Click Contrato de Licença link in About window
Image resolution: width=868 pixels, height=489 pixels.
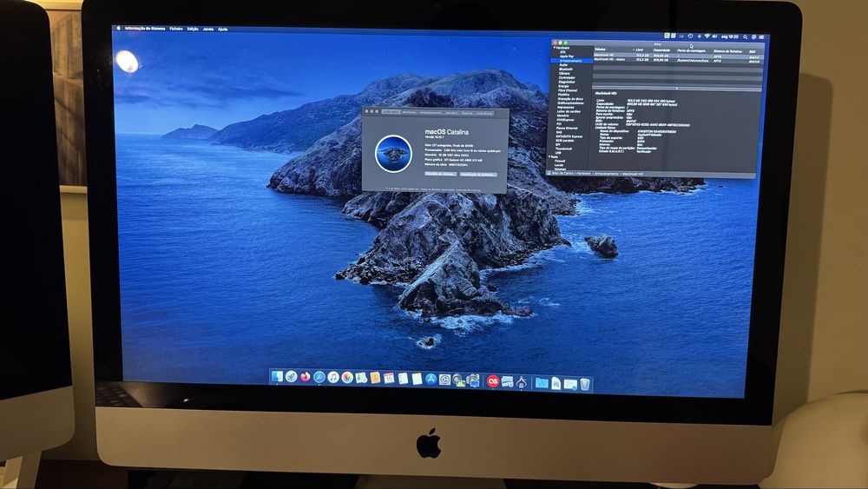coord(469,190)
